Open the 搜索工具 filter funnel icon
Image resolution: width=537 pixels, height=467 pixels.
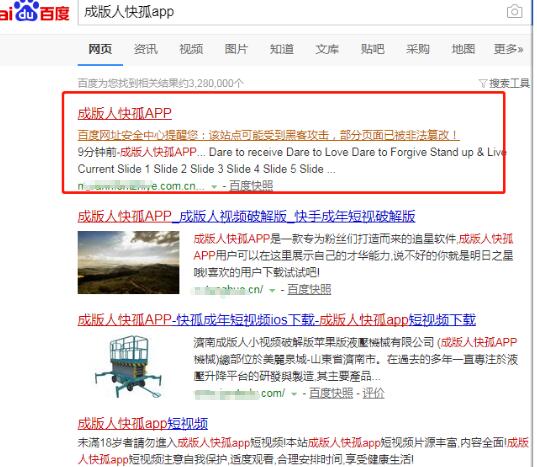coord(483,83)
